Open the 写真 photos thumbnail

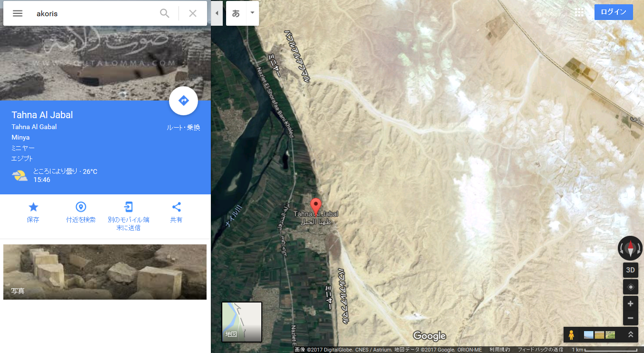(x=105, y=272)
